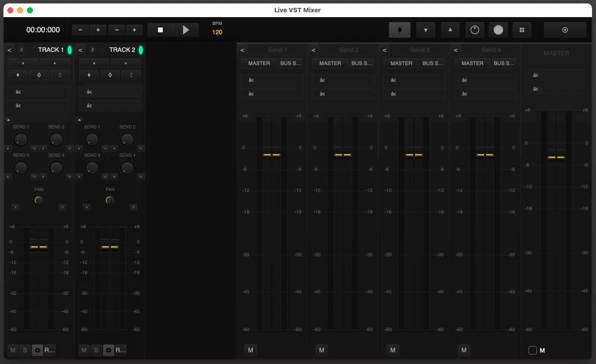Collapse Track 2's sends section with the small up arrow
The height and width of the screenshot is (364, 596).
(79, 120)
